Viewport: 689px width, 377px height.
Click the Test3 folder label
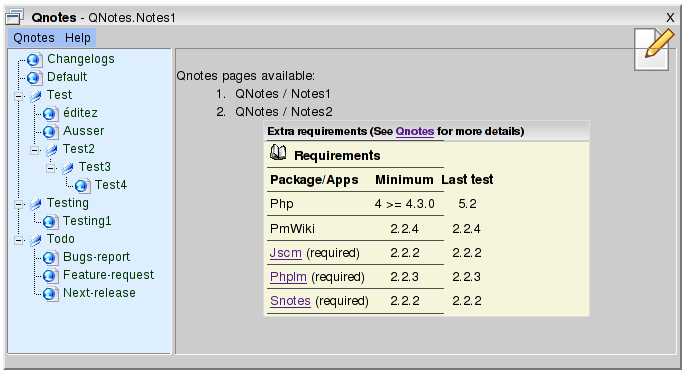click(95, 167)
